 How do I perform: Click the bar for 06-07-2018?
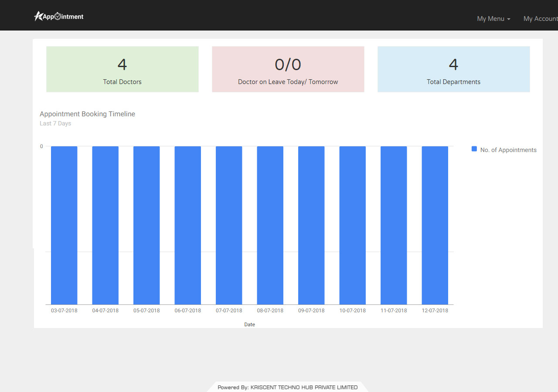pos(188,225)
